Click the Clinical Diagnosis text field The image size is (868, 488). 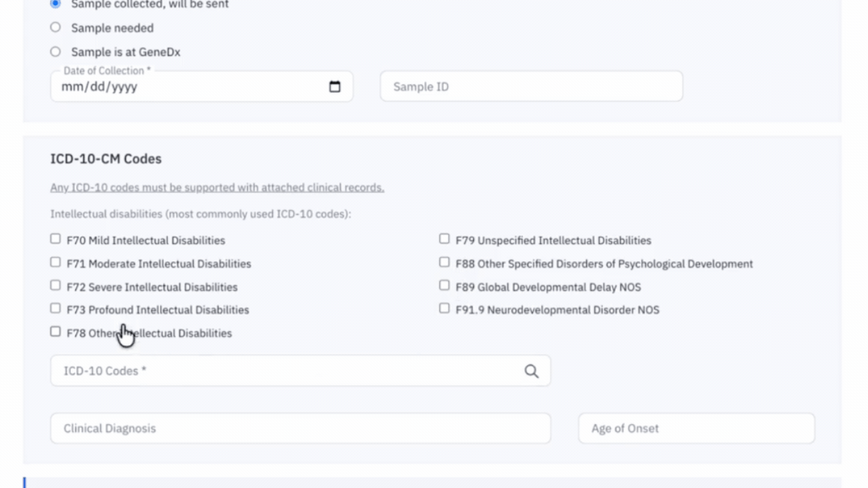301,429
